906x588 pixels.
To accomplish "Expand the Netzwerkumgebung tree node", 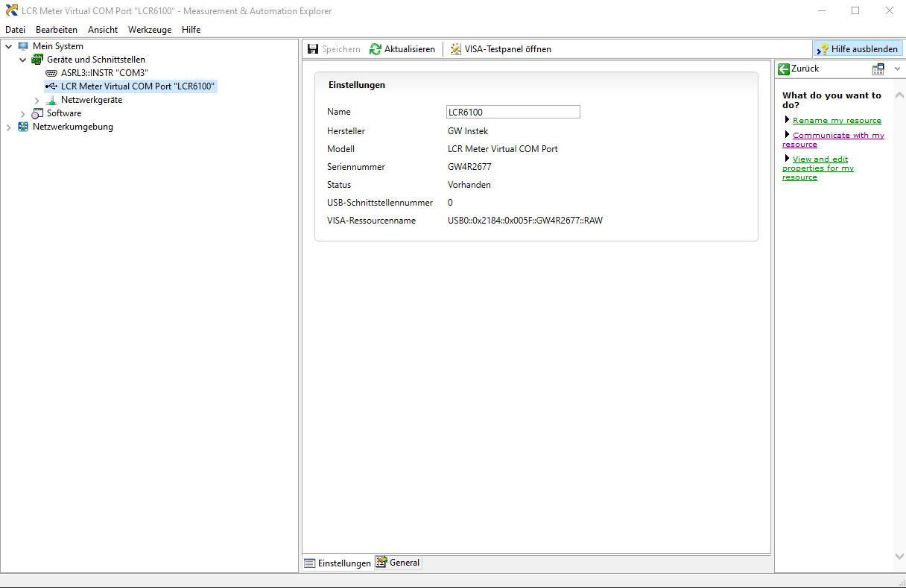I will pyautogui.click(x=8, y=127).
